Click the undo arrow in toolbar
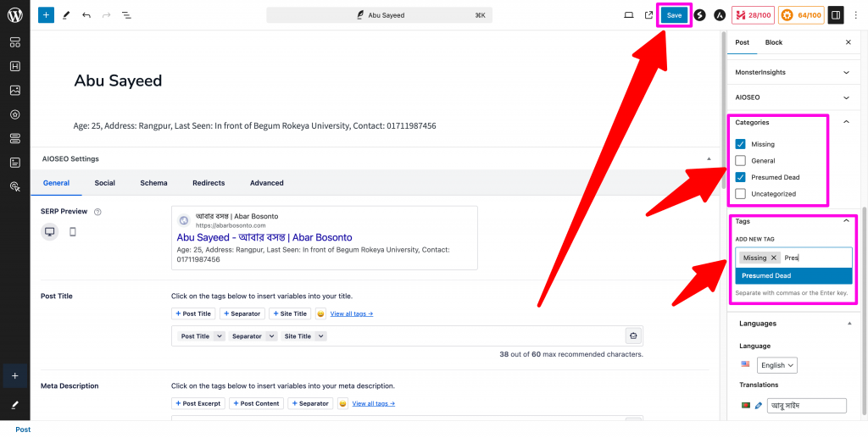This screenshot has width=868, height=438. pos(86,15)
